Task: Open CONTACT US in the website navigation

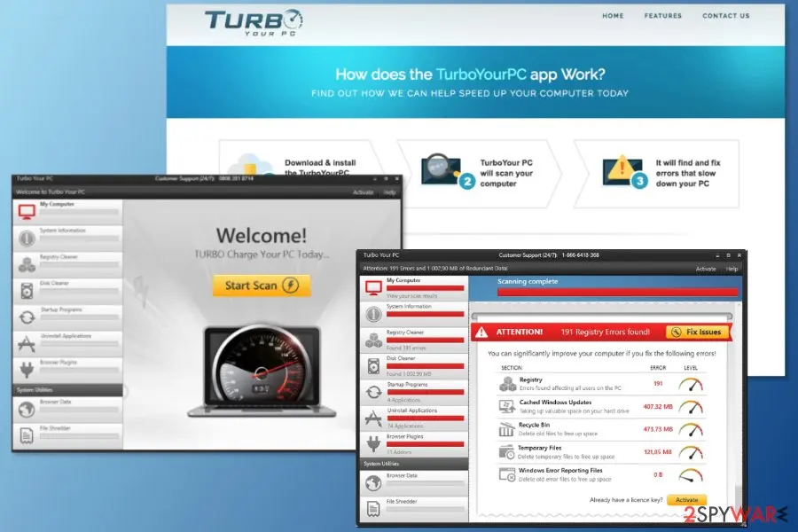Action: point(725,16)
